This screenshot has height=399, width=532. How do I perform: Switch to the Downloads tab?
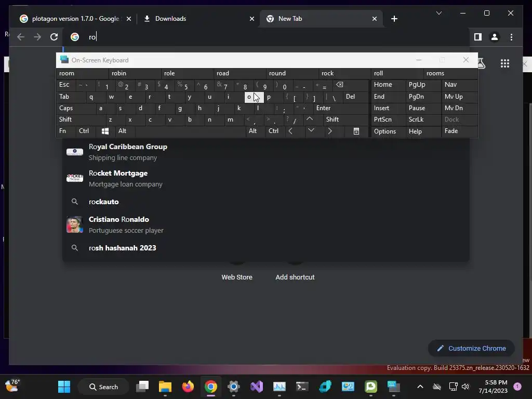coord(198,19)
